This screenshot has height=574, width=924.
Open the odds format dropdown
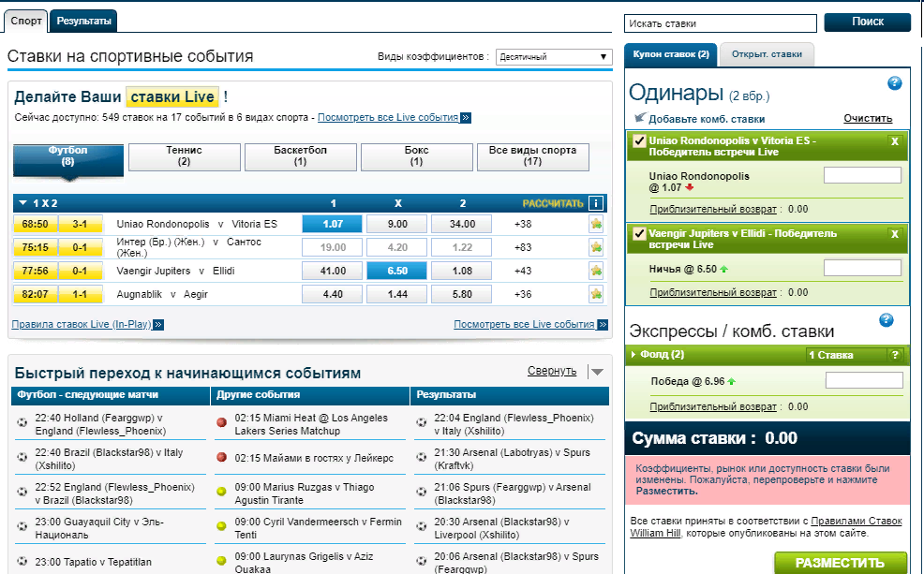tap(553, 57)
